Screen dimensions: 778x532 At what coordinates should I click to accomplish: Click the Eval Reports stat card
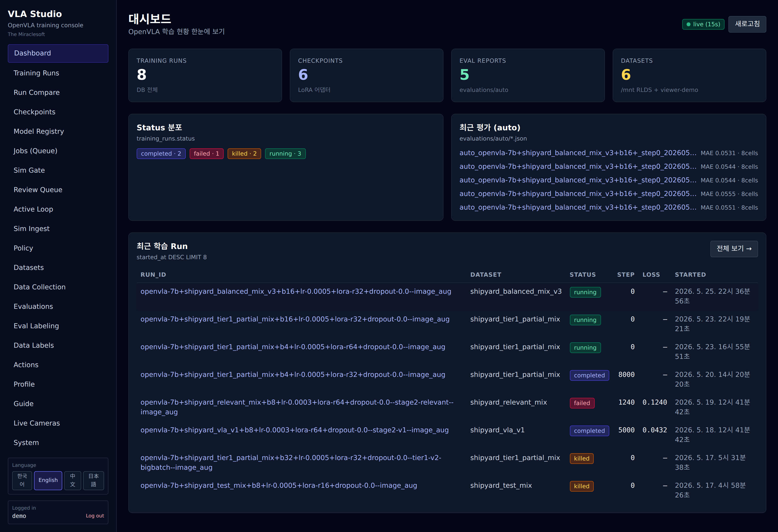528,75
